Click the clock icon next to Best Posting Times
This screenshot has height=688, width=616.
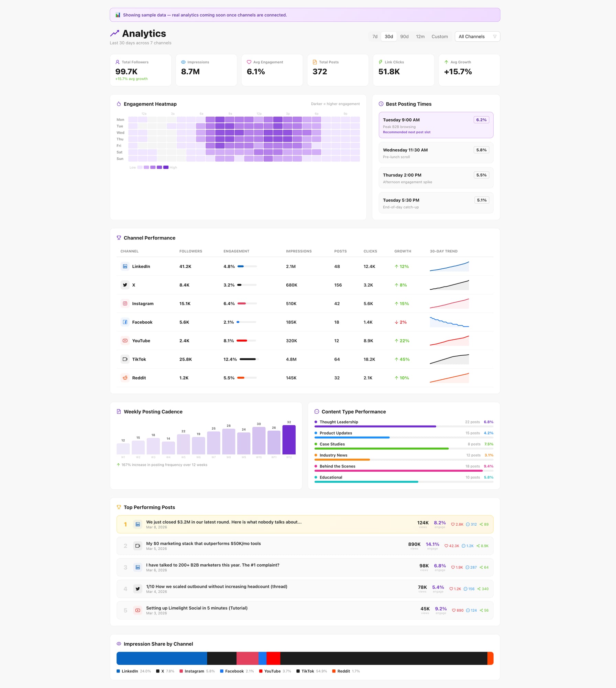381,104
